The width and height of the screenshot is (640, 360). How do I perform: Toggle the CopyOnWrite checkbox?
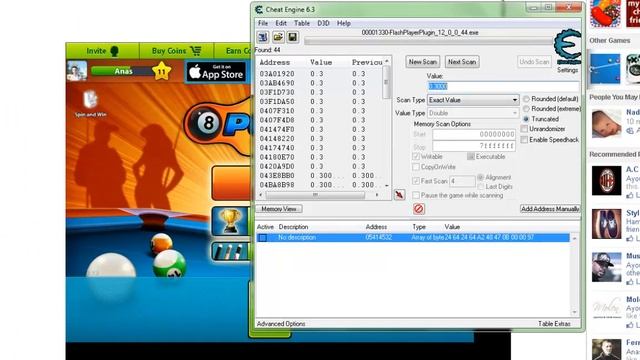(x=416, y=167)
